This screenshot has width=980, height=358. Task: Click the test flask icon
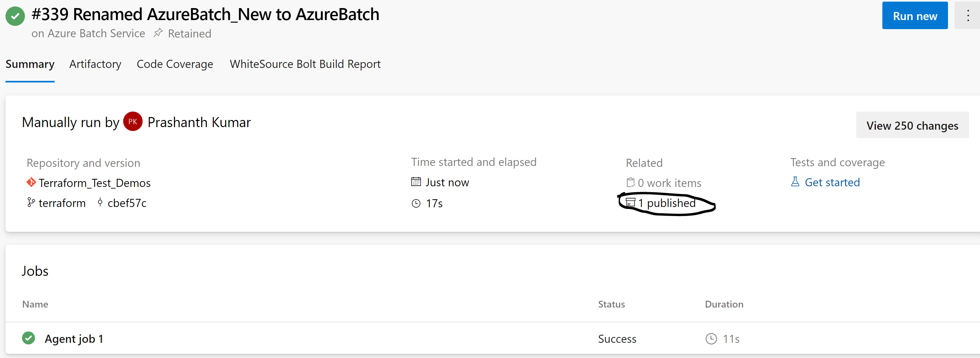coord(795,182)
